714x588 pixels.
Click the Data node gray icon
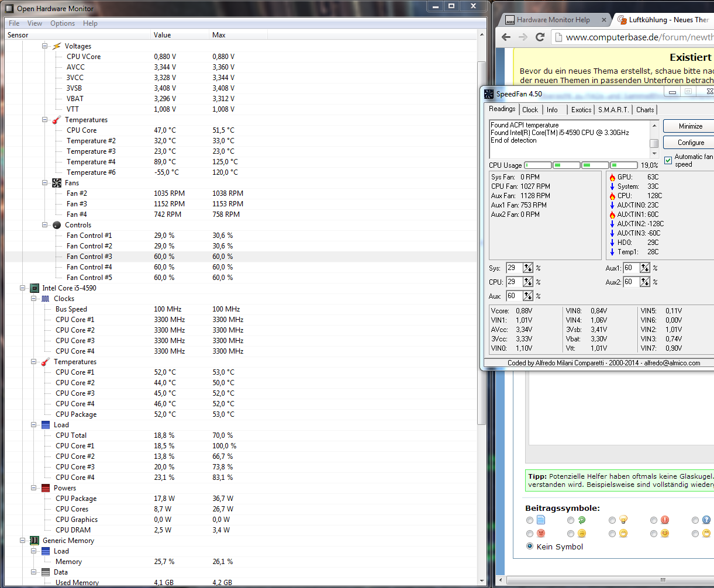coord(46,572)
